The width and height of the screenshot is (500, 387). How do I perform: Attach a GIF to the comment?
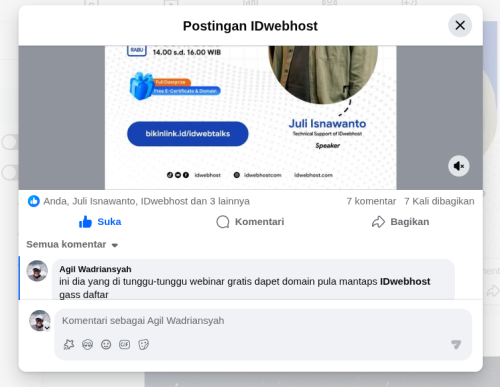pos(125,344)
